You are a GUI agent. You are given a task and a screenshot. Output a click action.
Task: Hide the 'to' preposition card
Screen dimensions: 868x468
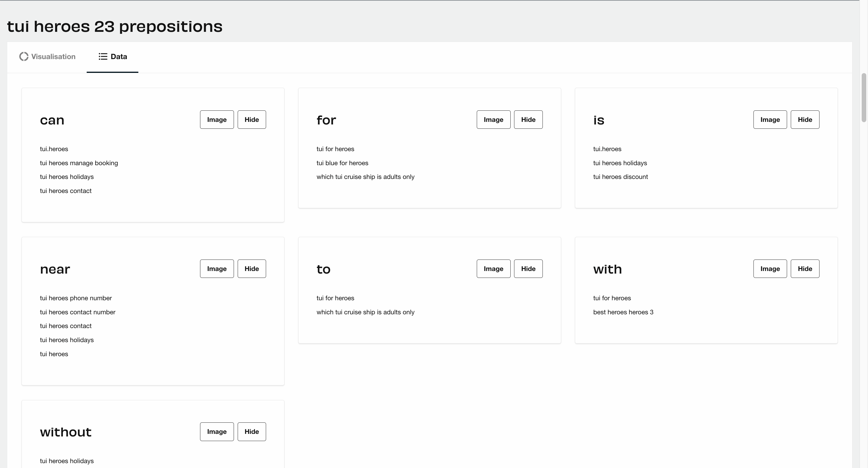pyautogui.click(x=528, y=269)
